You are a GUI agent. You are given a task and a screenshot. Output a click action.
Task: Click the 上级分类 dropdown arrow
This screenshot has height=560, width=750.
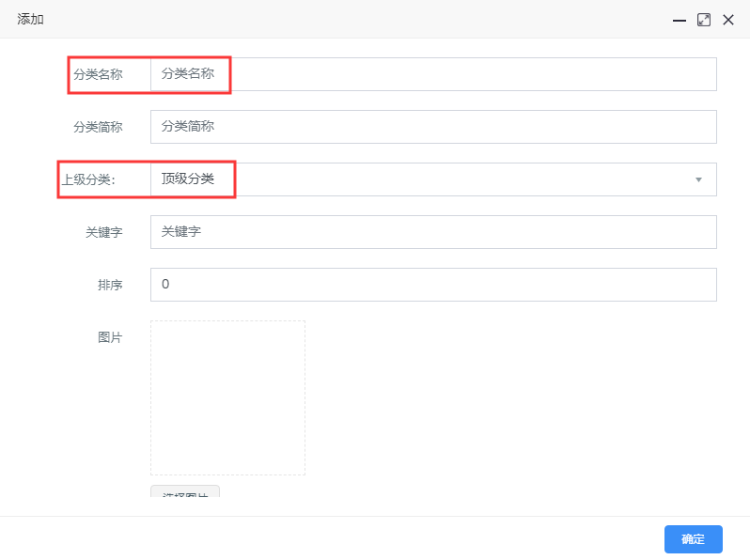[698, 179]
